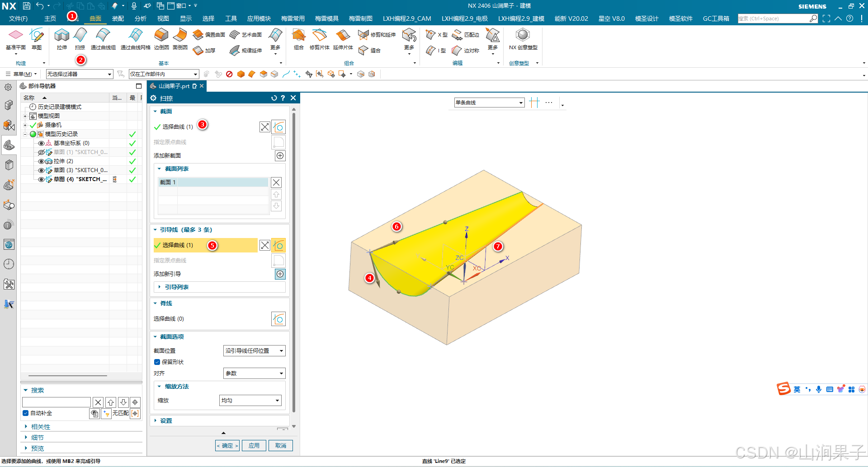Click the 偏置曲面 offset surface tool
The height and width of the screenshot is (467, 868).
pyautogui.click(x=208, y=35)
